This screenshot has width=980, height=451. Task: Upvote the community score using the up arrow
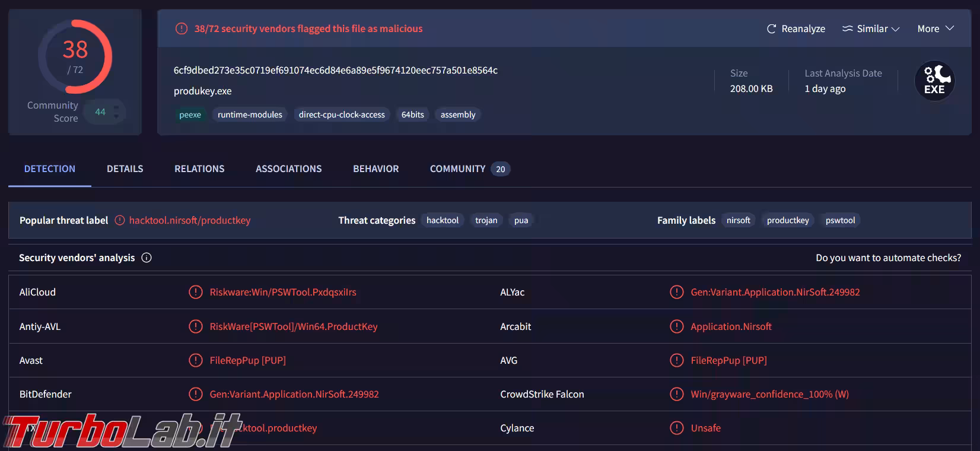(x=116, y=107)
